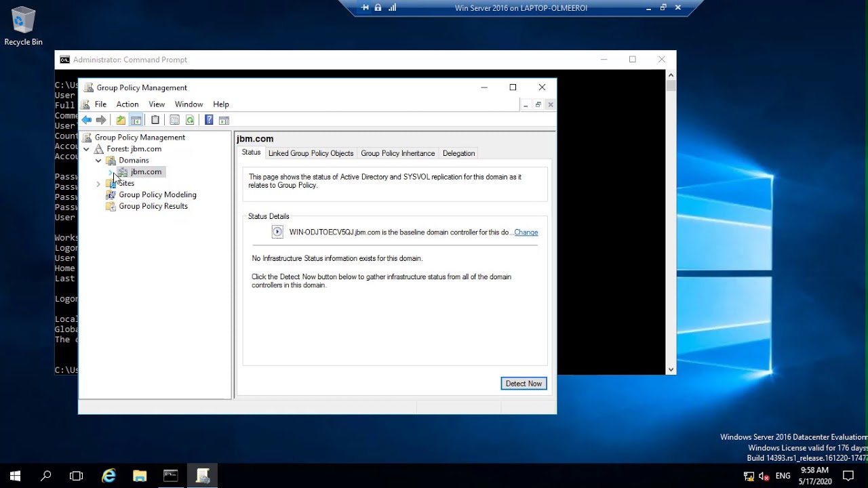Click the Command Prompt title bar icon
The image size is (868, 488).
pyautogui.click(x=64, y=60)
